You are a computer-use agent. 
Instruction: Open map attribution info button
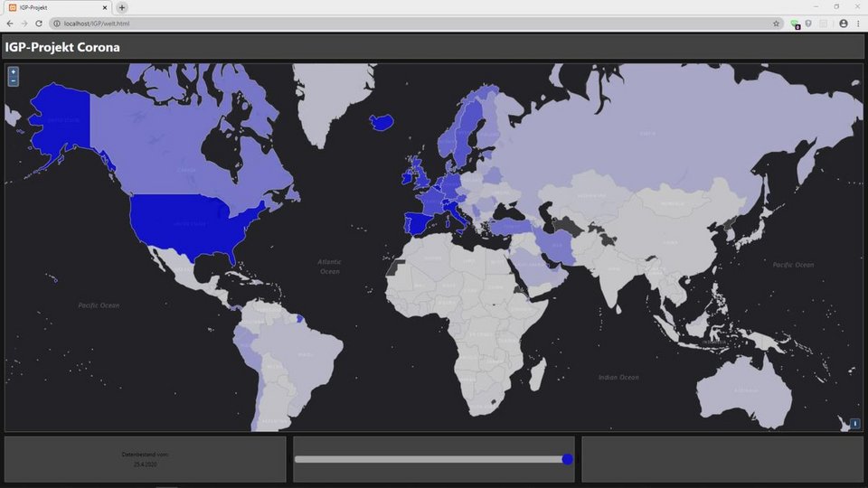coord(855,423)
